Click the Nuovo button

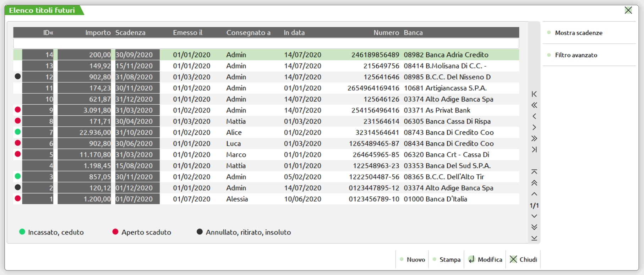412,259
